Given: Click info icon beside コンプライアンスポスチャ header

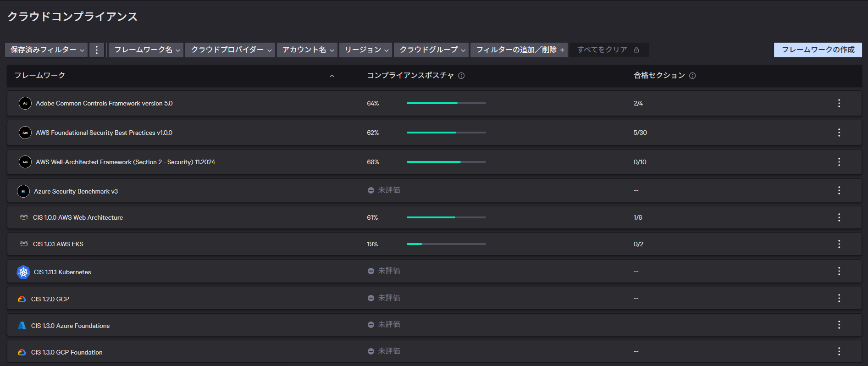Looking at the screenshot, I should pyautogui.click(x=461, y=76).
